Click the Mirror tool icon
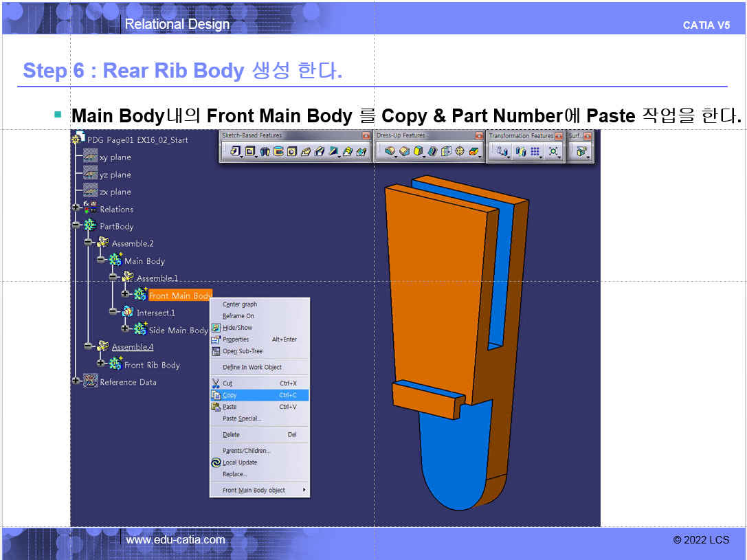Image resolution: width=747 pixels, height=560 pixels. click(x=521, y=151)
